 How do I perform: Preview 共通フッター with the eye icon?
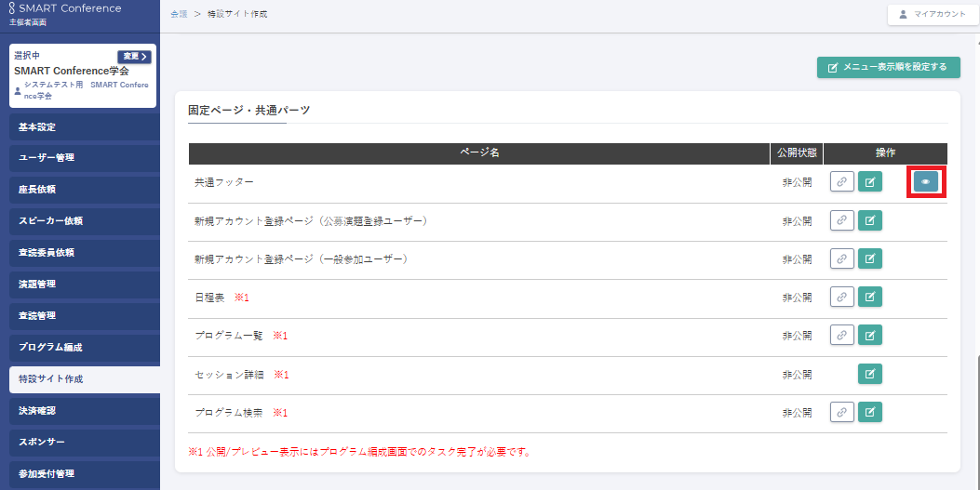925,182
